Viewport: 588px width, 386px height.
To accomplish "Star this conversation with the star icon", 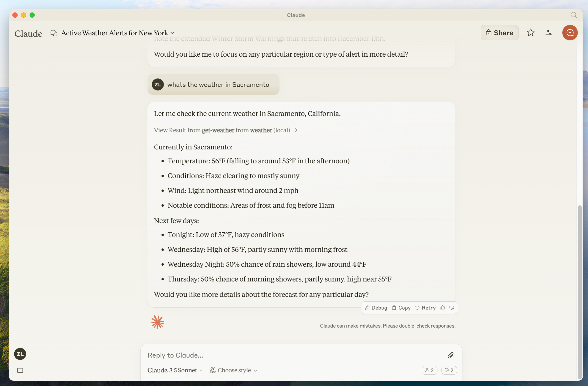I will point(530,33).
